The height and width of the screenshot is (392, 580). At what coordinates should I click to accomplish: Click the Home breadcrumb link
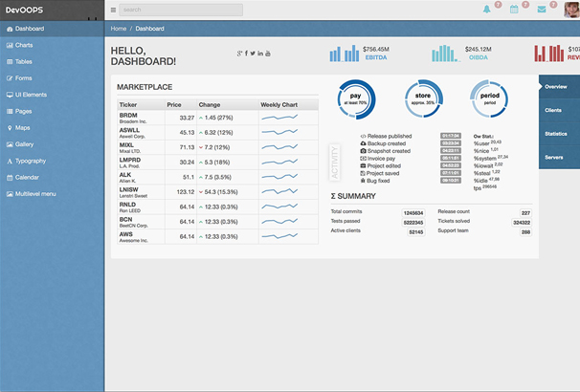tap(119, 29)
